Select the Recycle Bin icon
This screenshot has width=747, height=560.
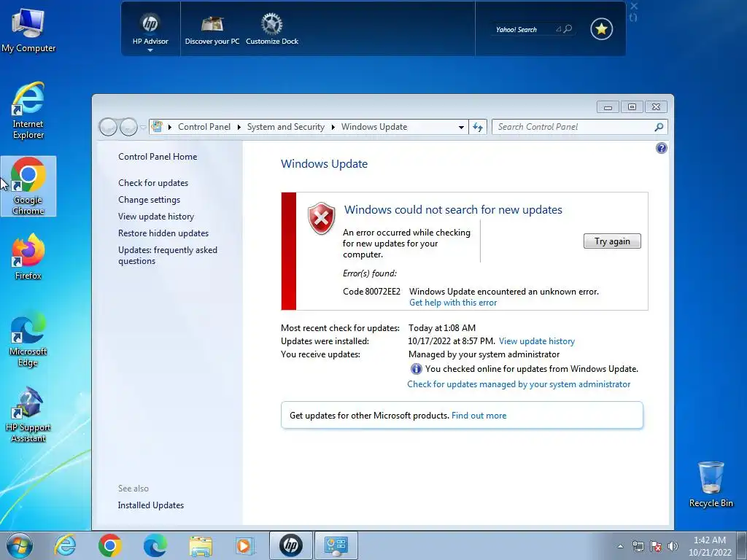click(711, 484)
